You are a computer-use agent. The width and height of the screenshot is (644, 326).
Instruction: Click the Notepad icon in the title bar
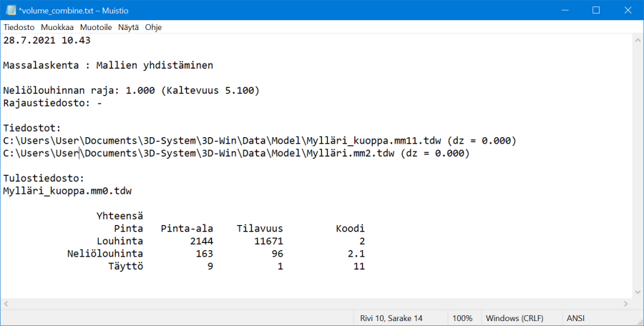pyautogui.click(x=11, y=11)
